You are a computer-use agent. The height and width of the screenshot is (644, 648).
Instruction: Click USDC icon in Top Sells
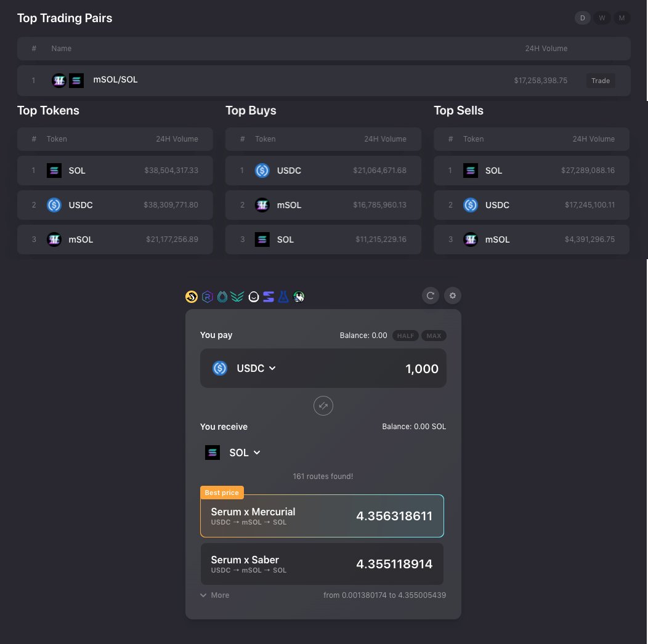click(471, 205)
